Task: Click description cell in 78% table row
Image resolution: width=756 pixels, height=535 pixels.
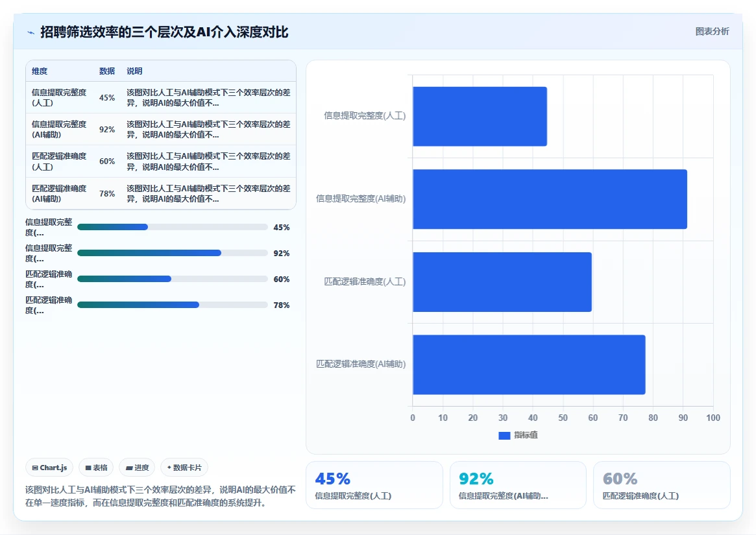Action: [208, 193]
